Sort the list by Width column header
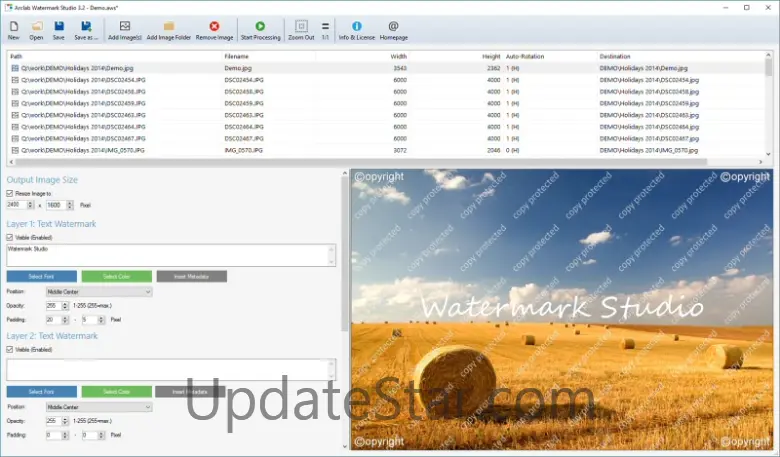Image resolution: width=780 pixels, height=457 pixels. [398, 57]
